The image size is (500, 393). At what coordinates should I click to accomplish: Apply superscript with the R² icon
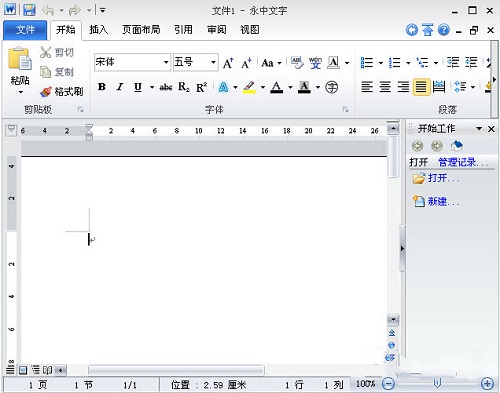click(x=202, y=87)
